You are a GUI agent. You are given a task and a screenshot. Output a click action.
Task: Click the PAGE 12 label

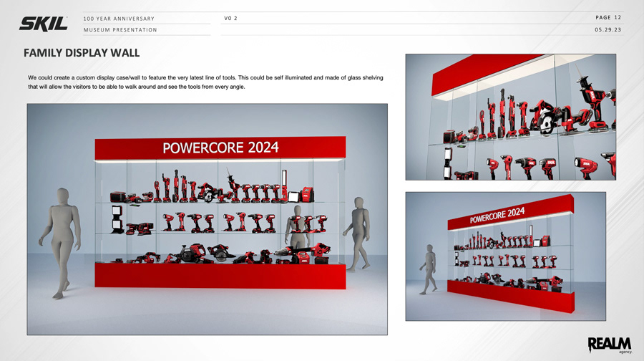click(608, 17)
